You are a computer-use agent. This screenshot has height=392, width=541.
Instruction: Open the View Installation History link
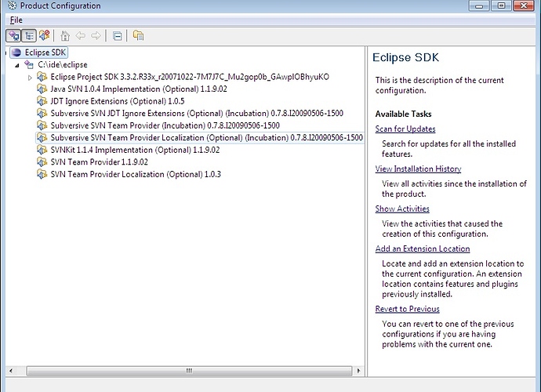[418, 169]
